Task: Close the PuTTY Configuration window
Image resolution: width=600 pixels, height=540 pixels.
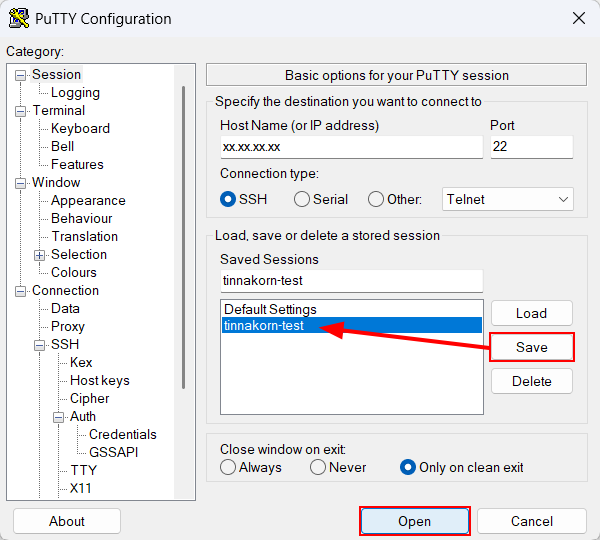Action: tap(578, 18)
